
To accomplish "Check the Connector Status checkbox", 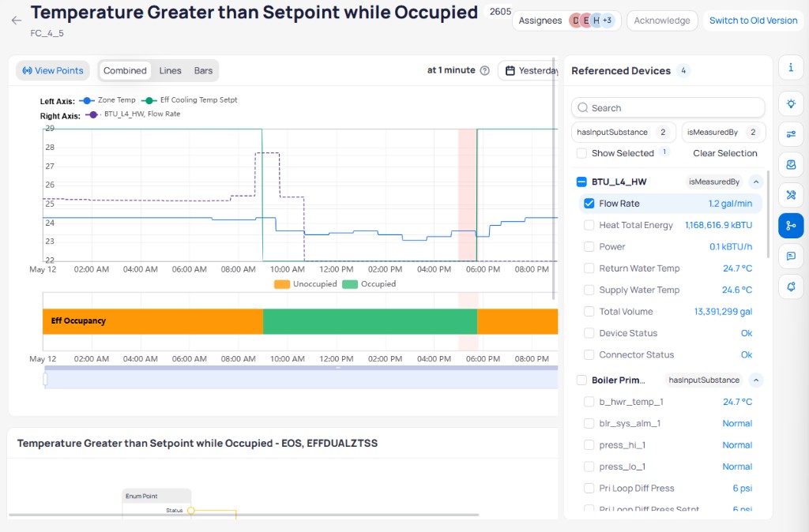I will [x=589, y=354].
